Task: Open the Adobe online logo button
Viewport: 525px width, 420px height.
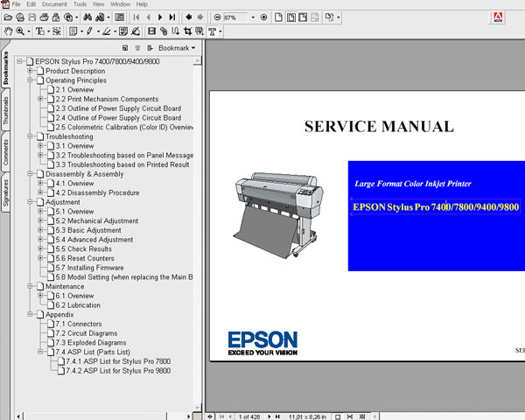Action: 498,17
